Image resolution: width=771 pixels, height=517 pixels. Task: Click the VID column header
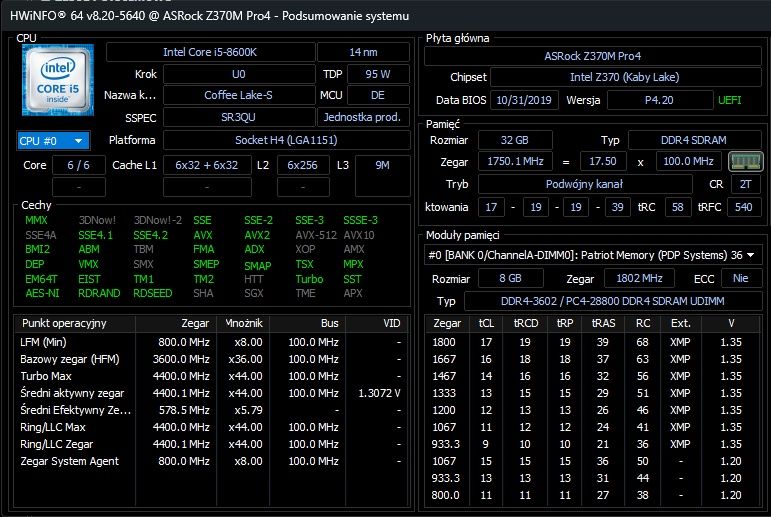(x=378, y=323)
